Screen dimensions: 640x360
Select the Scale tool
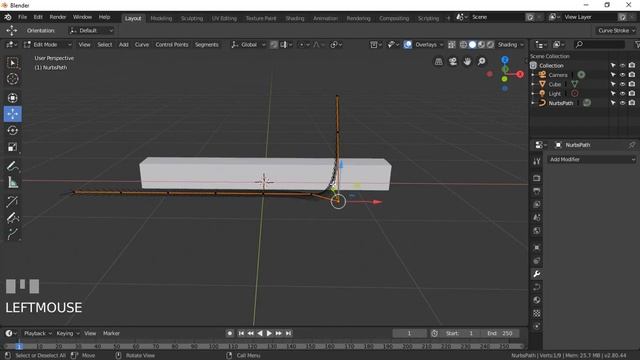[x=13, y=147]
